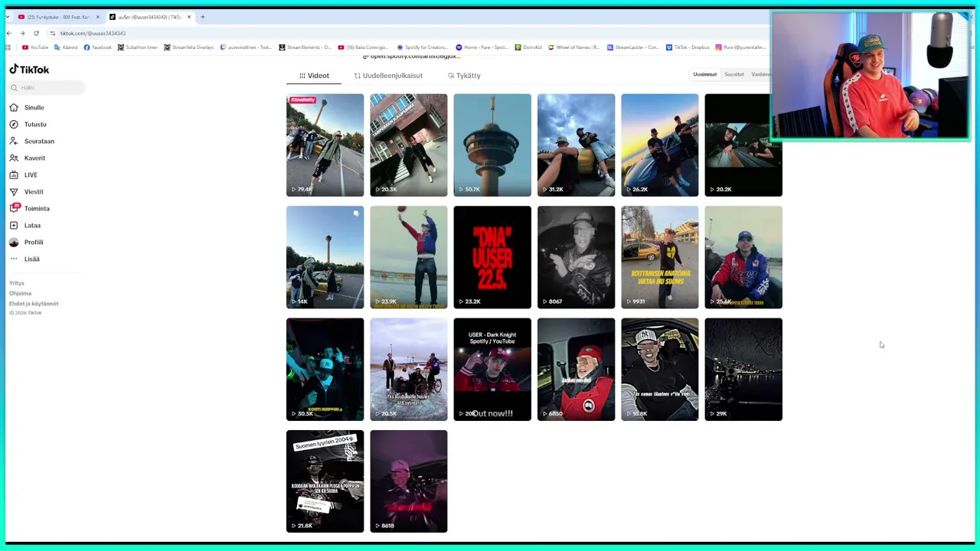Open the Voittamisen Anatomia video

tap(660, 257)
